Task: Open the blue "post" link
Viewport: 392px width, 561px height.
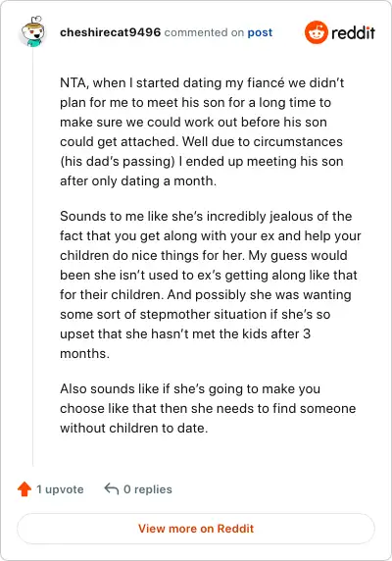Action: coord(260,32)
